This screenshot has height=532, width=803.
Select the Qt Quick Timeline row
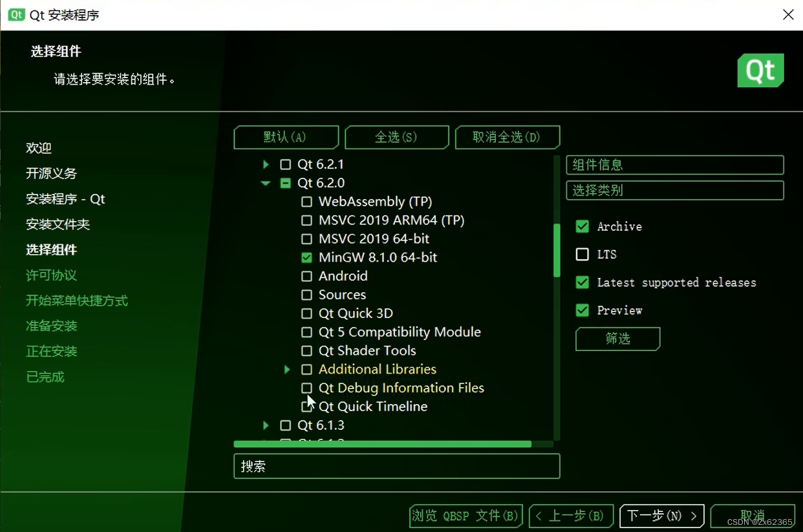tap(373, 407)
